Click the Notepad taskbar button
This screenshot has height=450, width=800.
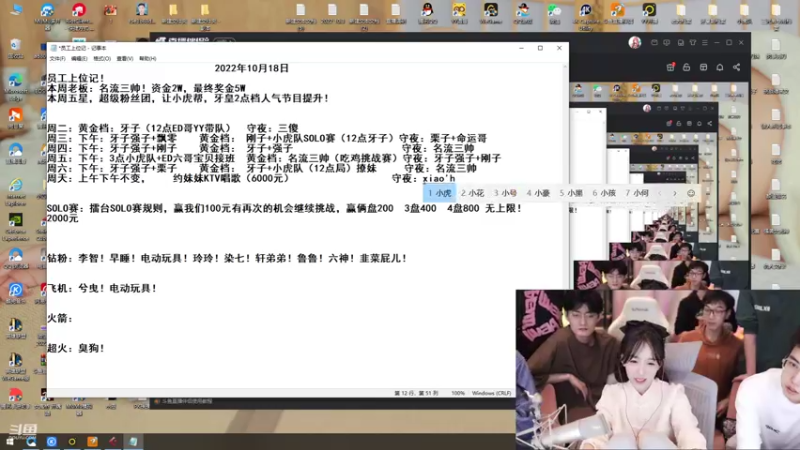[x=133, y=441]
